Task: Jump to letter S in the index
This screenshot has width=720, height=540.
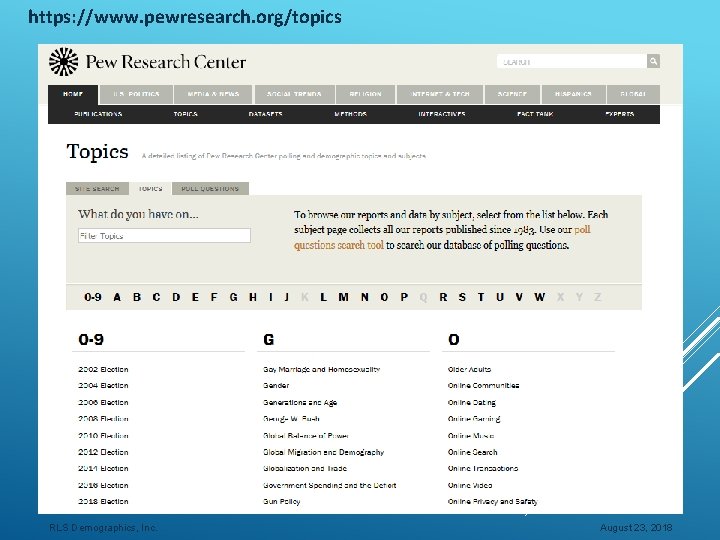Action: tap(462, 297)
